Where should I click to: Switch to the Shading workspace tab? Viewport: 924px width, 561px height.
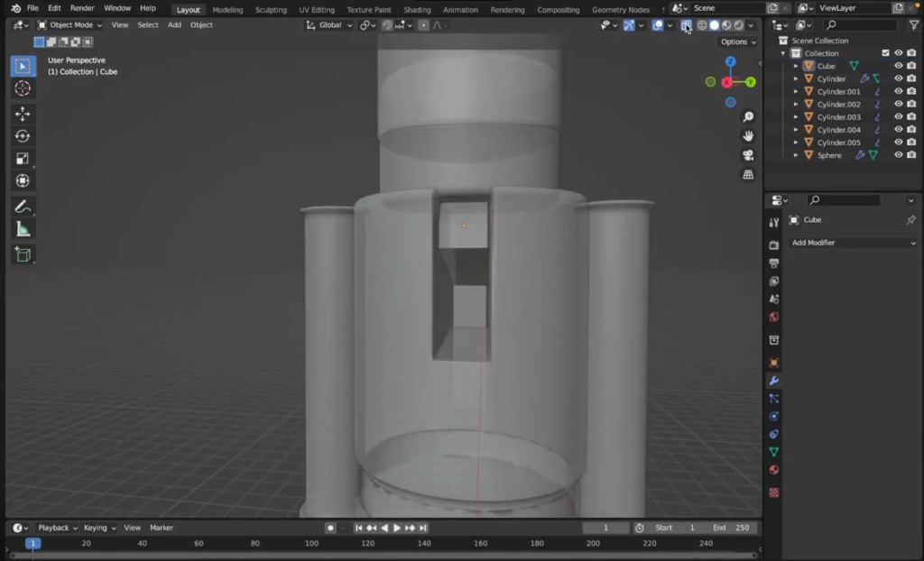point(417,10)
